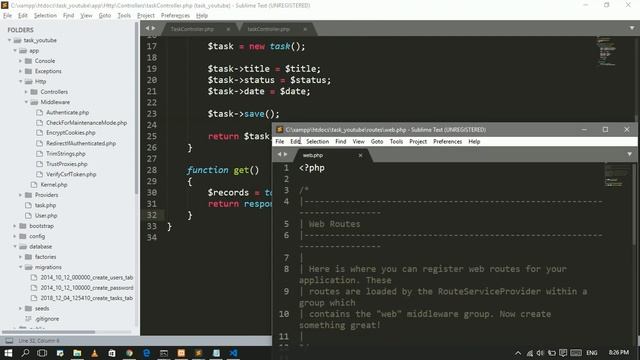This screenshot has width=640, height=360.
Task: Open Help menu in web.php window
Action: [474, 142]
